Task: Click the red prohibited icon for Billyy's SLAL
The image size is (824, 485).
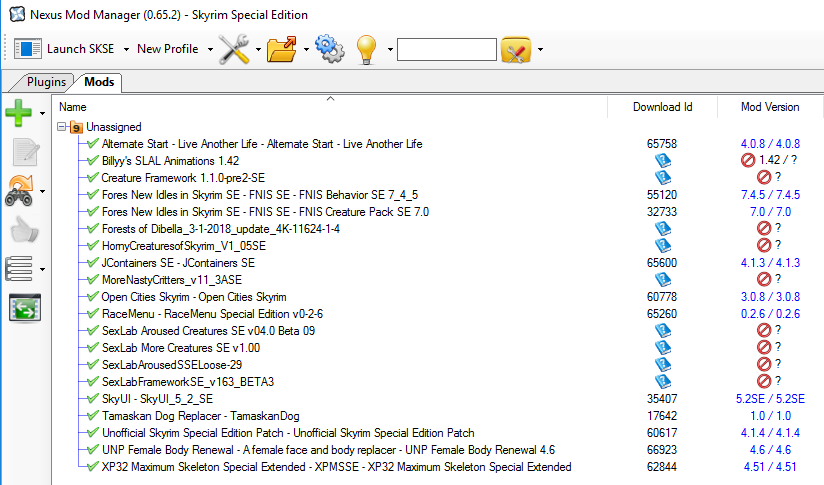Action: click(748, 160)
